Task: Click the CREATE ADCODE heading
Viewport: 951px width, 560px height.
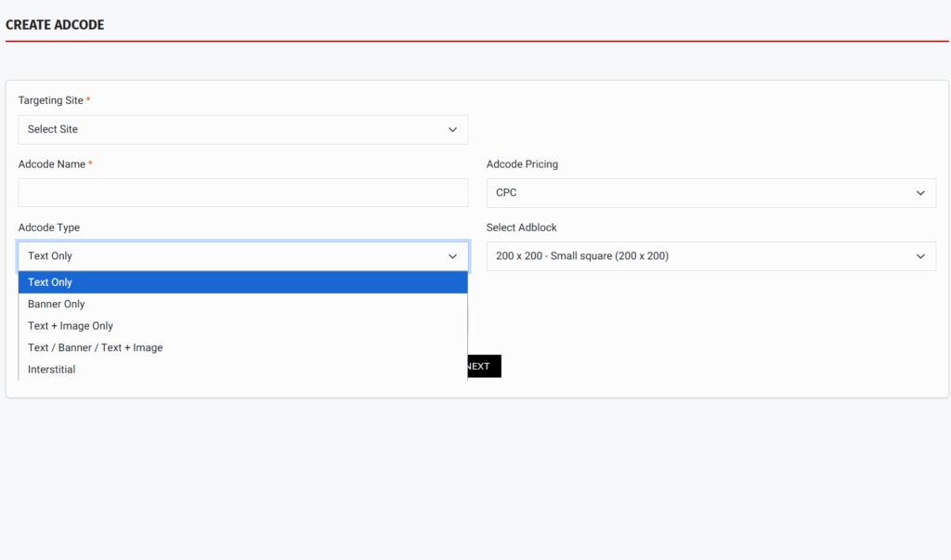Action: [55, 25]
